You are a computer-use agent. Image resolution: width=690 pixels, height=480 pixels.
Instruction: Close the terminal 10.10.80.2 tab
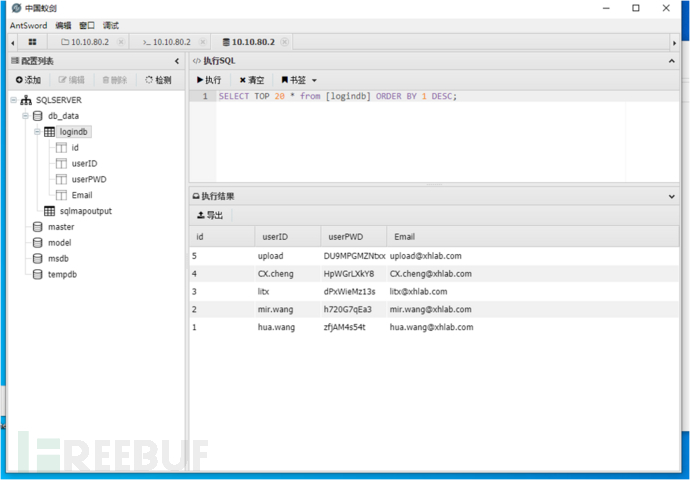click(202, 42)
